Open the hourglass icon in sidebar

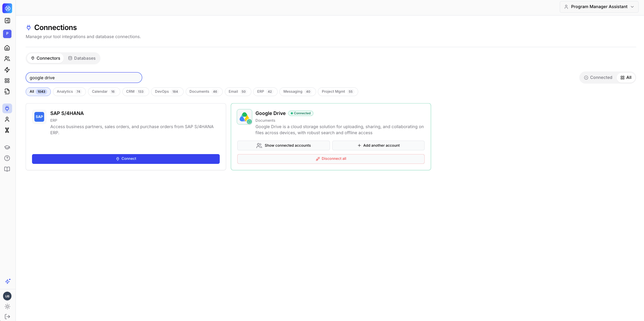point(7,130)
